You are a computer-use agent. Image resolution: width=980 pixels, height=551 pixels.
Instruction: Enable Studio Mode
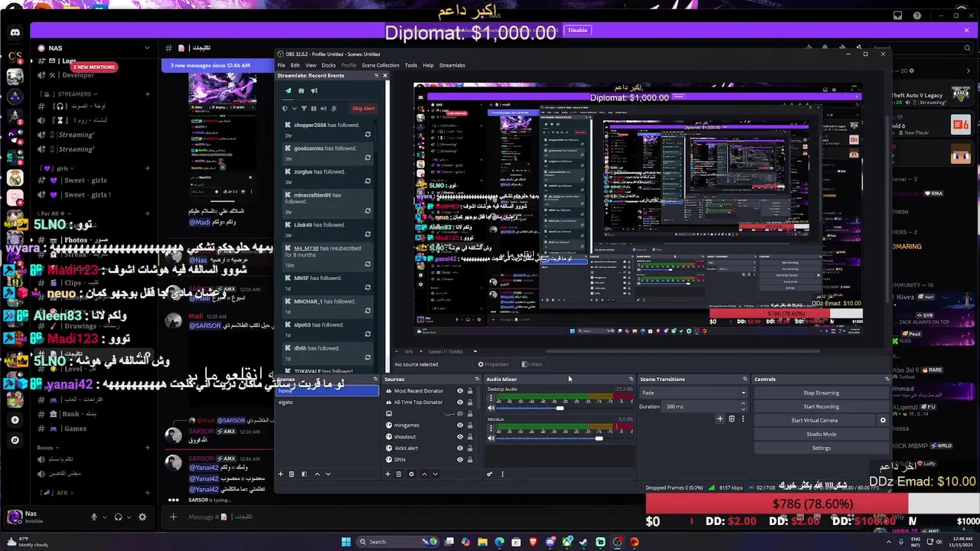[x=821, y=434]
